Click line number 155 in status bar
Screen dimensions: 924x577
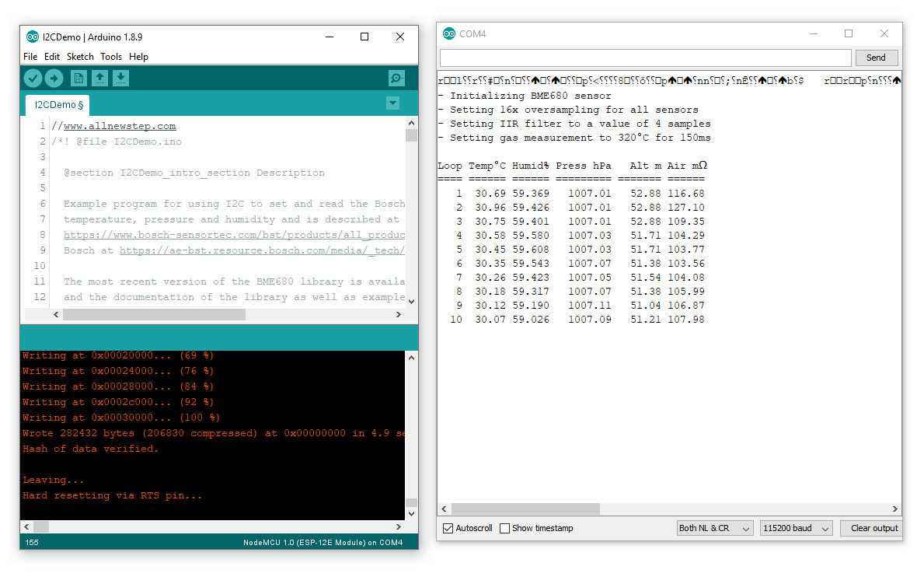(x=32, y=542)
